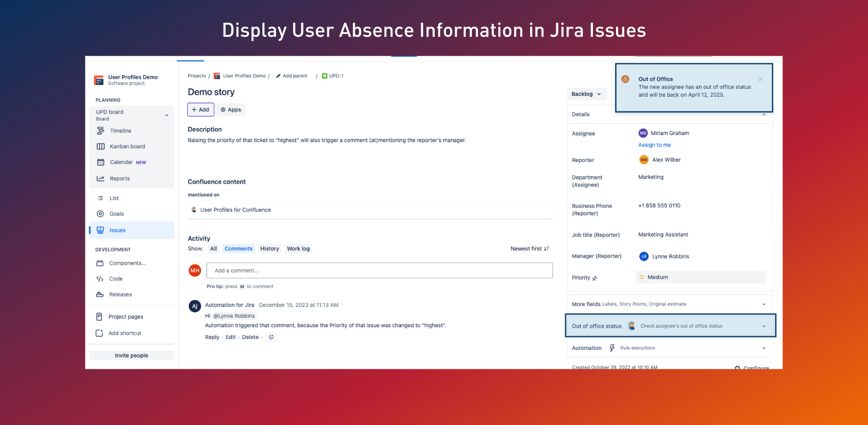Open the Calendar icon in sidebar
Viewport: 868px width, 425px height.
coord(100,162)
